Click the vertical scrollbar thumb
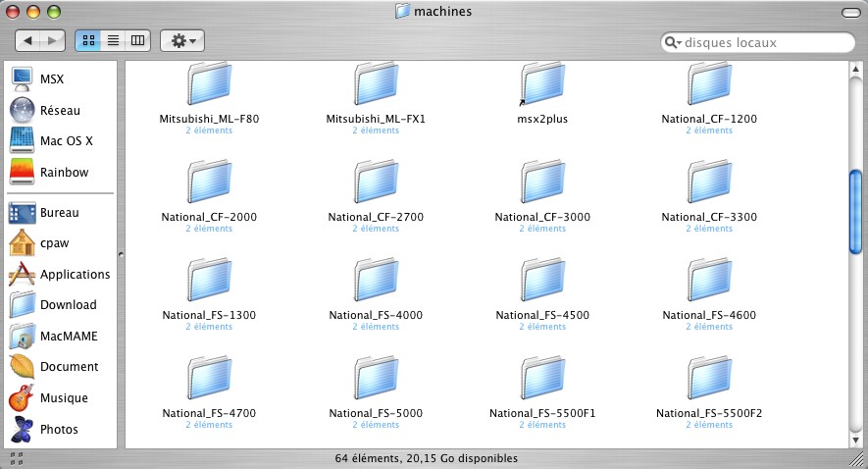 856,212
